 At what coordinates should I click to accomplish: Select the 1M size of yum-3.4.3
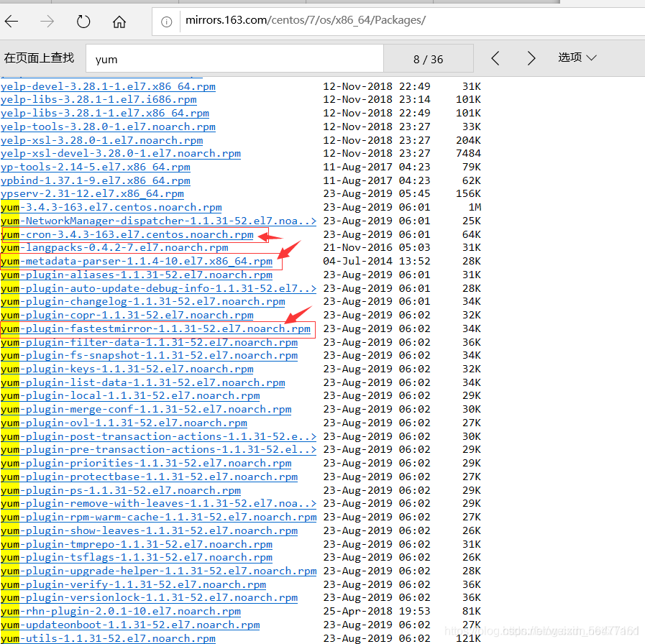coord(475,207)
